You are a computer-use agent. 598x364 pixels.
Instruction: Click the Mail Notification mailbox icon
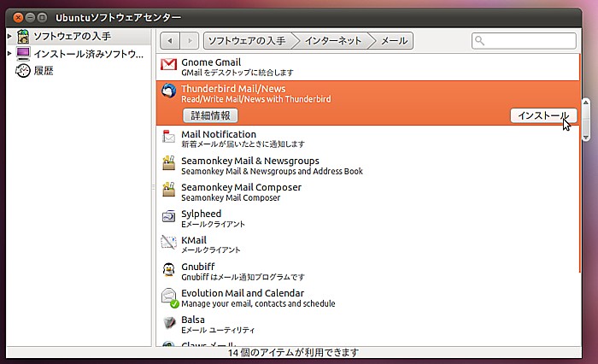tap(168, 136)
